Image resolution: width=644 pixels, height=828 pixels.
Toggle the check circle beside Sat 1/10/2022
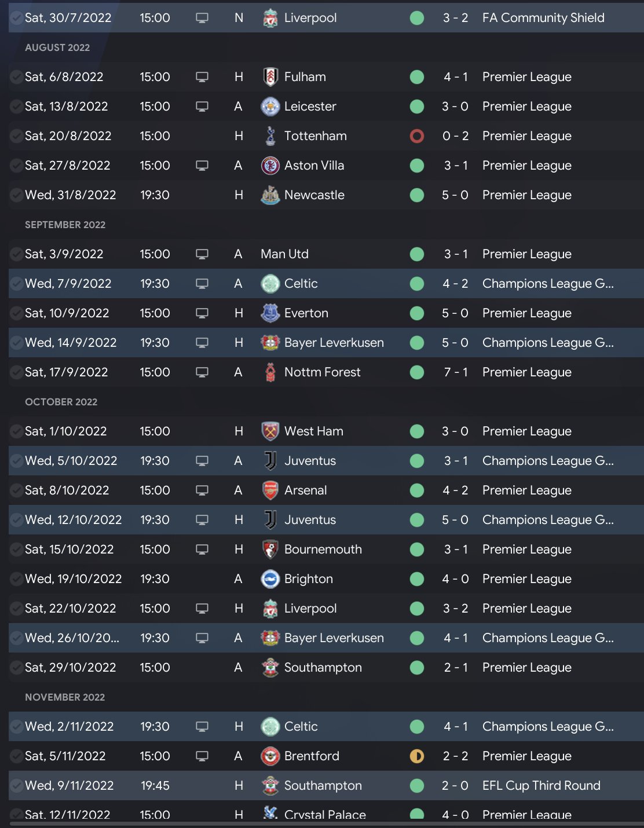point(17,431)
